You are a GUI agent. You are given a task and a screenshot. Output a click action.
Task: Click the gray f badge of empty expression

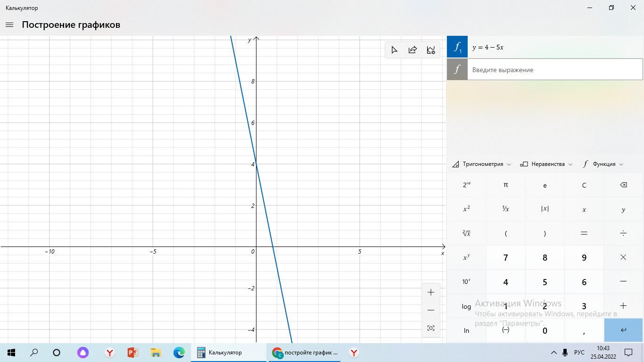(457, 70)
